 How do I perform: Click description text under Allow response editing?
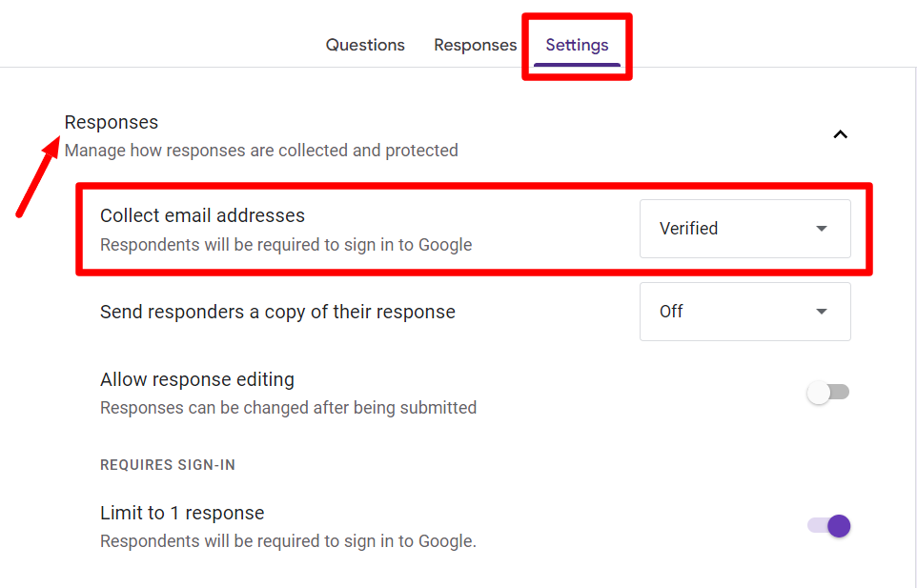click(x=288, y=408)
